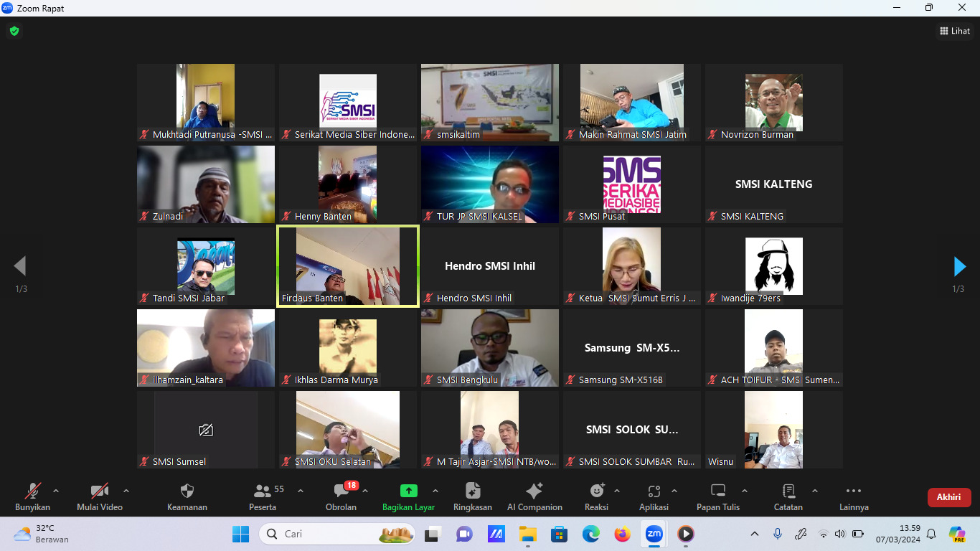This screenshot has width=980, height=551.
Task: Expand audio options arrow beside Bunyikan
Action: point(56,491)
